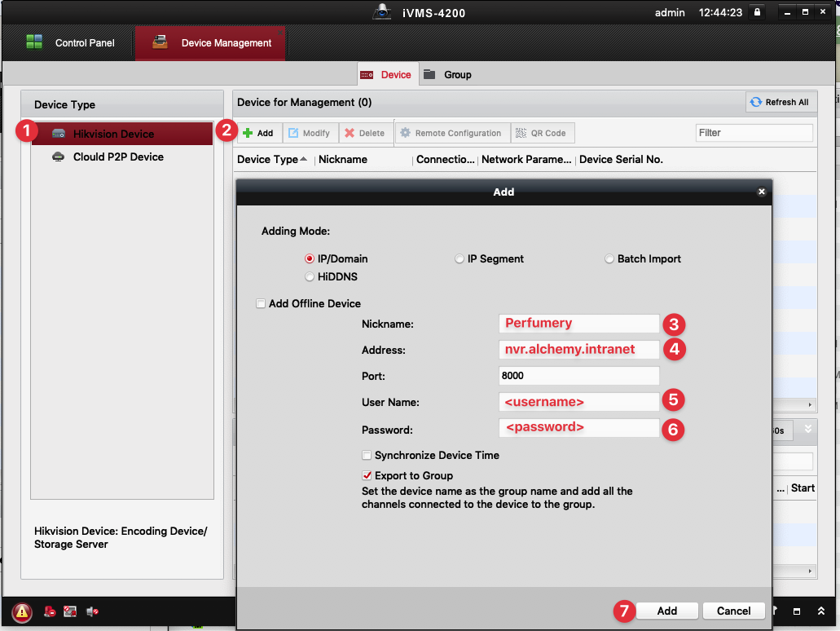This screenshot has height=631, width=840.
Task: Expand the double-chevron collapse arrow on right panel
Action: click(x=807, y=429)
